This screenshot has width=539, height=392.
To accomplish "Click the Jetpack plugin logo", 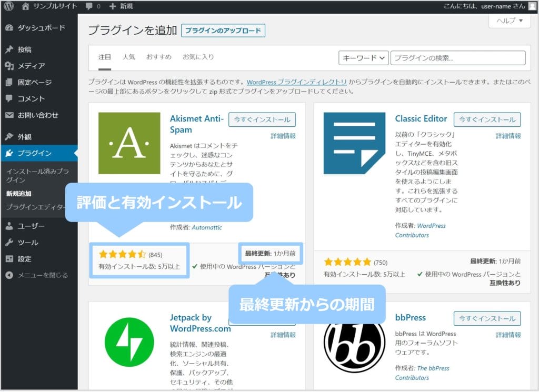I will click(129, 342).
